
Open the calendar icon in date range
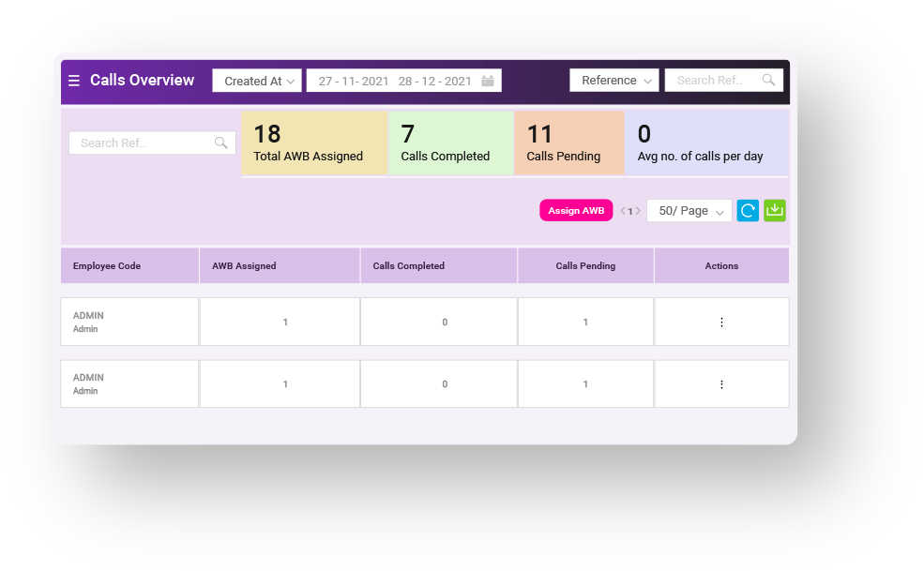coord(488,81)
